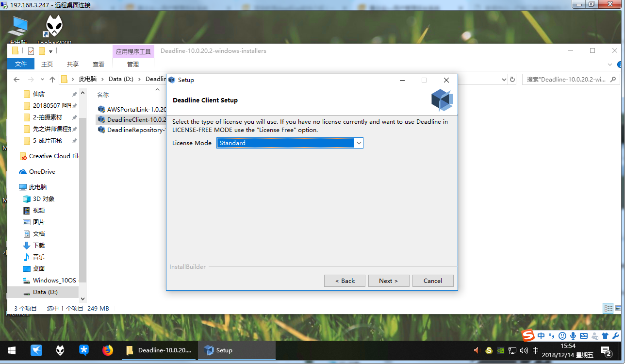The height and width of the screenshot is (364, 625).
Task: Open the License Mode dropdown showing Standard
Action: 290,143
